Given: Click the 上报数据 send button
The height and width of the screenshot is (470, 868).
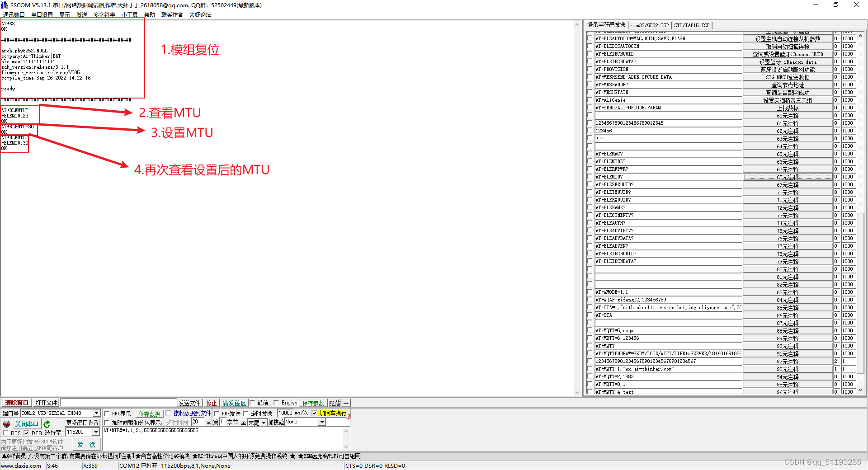Looking at the screenshot, I should [788, 108].
